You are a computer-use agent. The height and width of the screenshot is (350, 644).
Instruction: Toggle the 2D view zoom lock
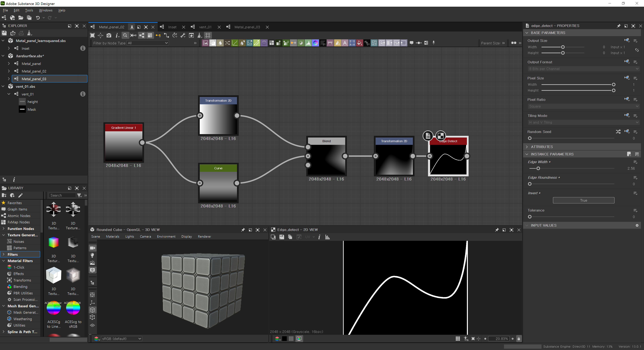point(519,339)
